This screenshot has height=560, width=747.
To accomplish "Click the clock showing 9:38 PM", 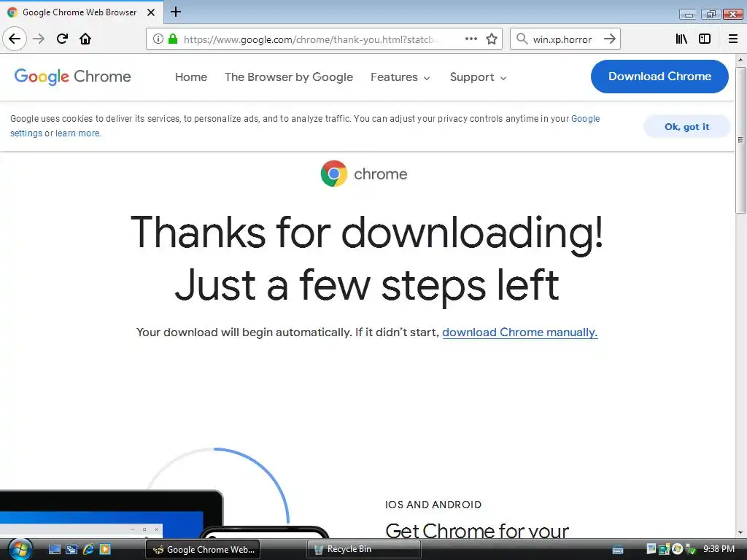I will pos(719,549).
